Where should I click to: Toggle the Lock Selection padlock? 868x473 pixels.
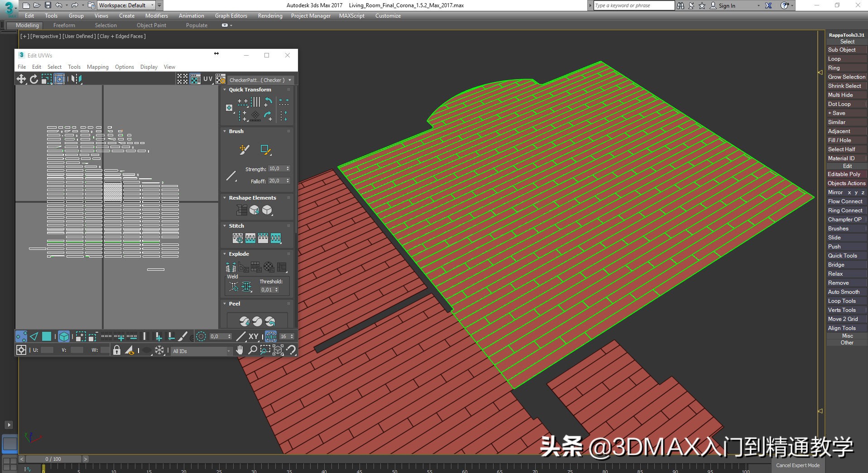[117, 350]
